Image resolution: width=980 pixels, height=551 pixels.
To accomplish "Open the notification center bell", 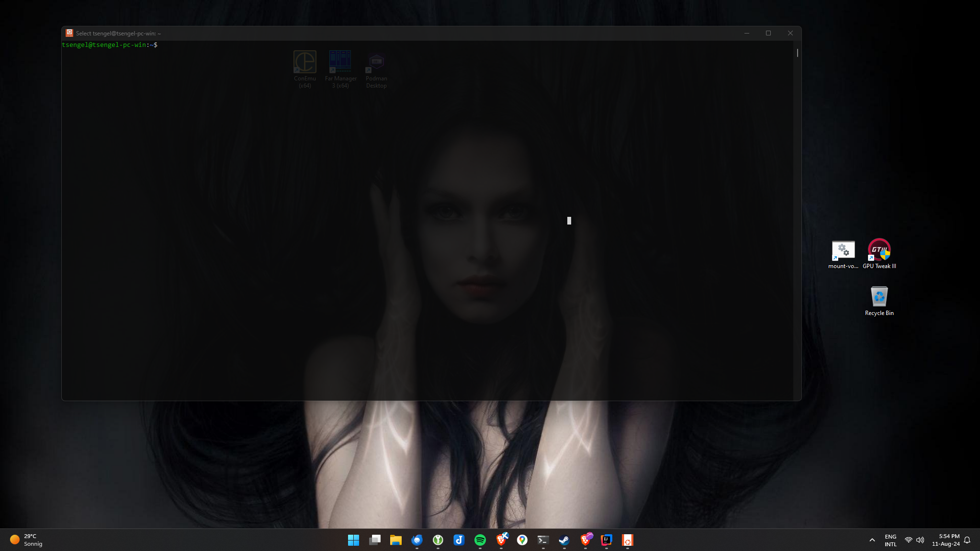I will (x=967, y=540).
